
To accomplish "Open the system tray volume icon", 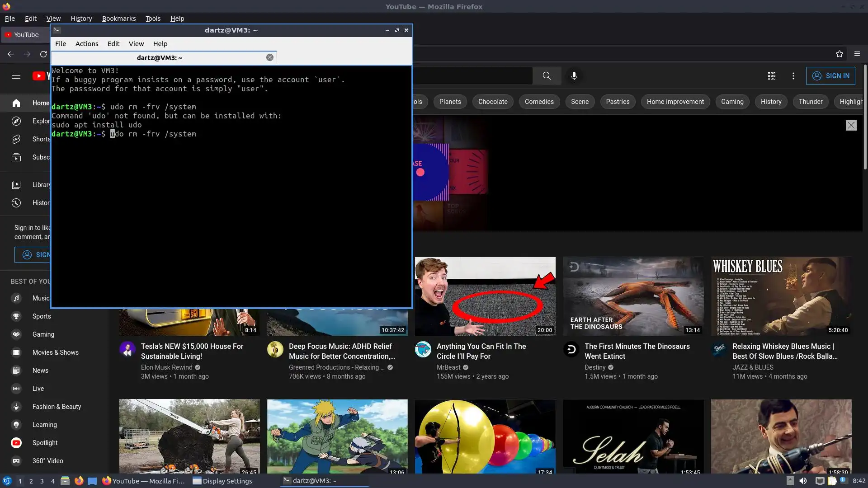I will [803, 481].
